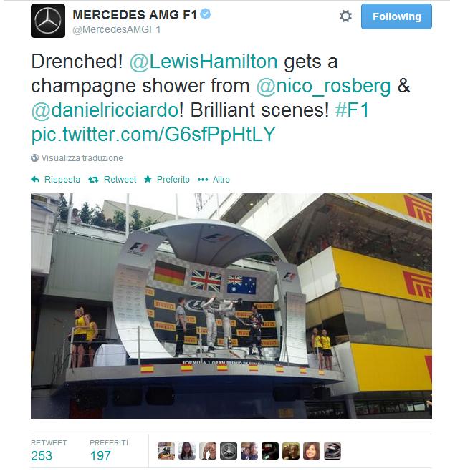Open the @nico_rosberg mention link
Image resolution: width=450 pixels, height=476 pixels.
pos(323,86)
